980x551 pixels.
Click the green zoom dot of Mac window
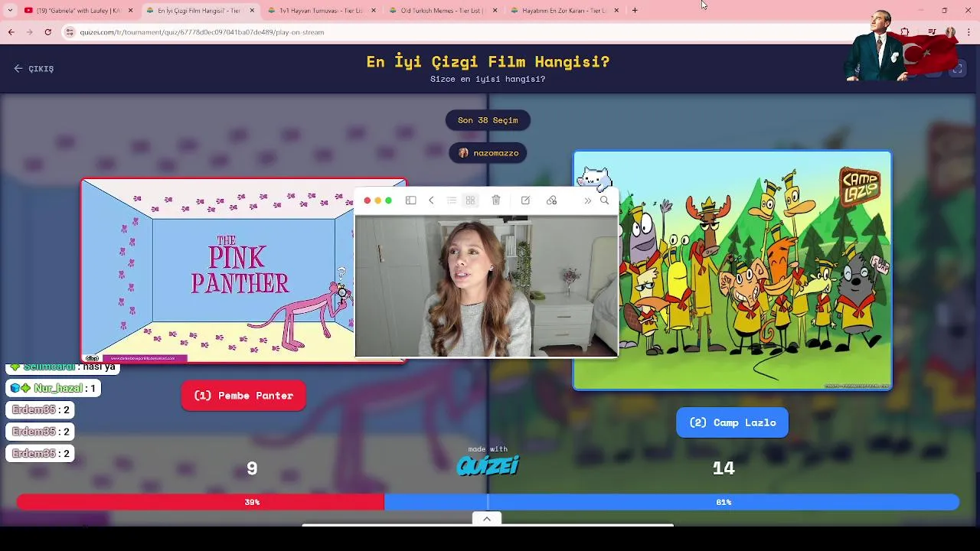click(389, 201)
